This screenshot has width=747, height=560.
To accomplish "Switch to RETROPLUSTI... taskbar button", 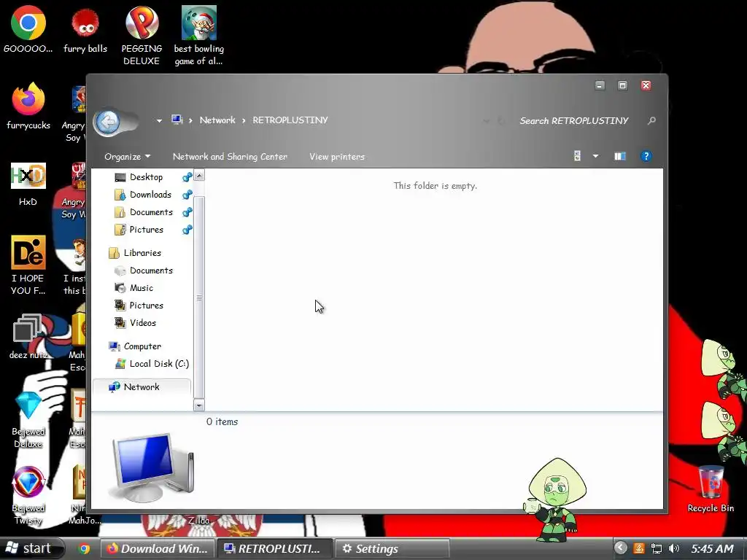I will [x=275, y=548].
